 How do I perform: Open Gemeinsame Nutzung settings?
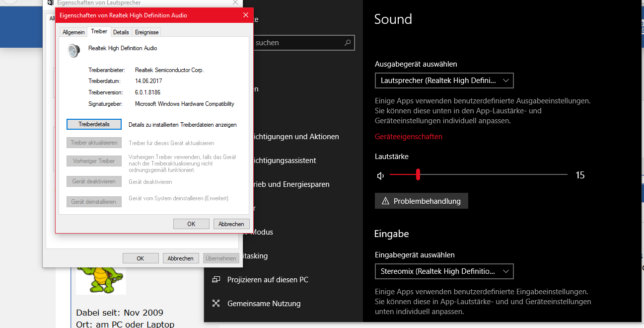(264, 303)
